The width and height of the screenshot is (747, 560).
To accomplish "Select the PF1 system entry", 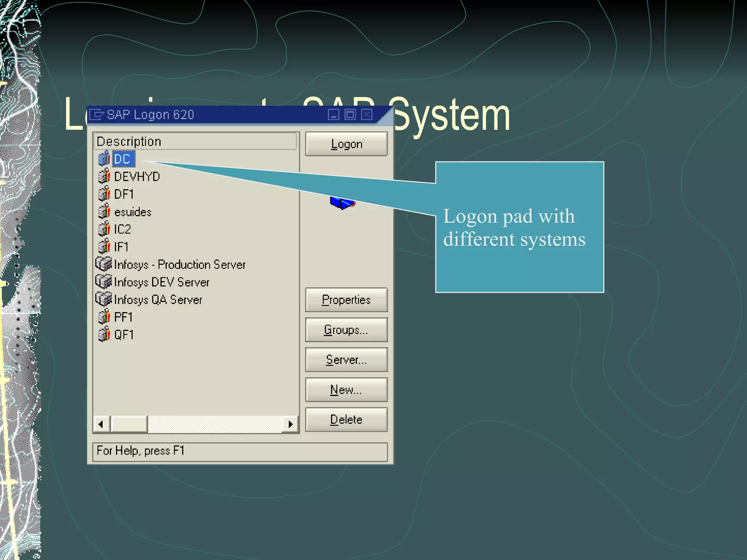I will pos(123,317).
